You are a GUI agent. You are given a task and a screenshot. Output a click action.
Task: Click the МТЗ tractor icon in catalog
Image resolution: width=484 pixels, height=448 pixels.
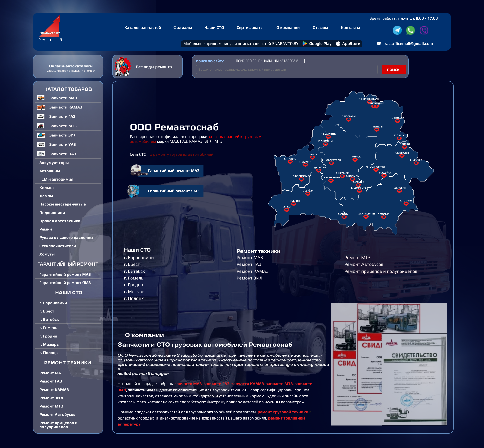coord(41,126)
